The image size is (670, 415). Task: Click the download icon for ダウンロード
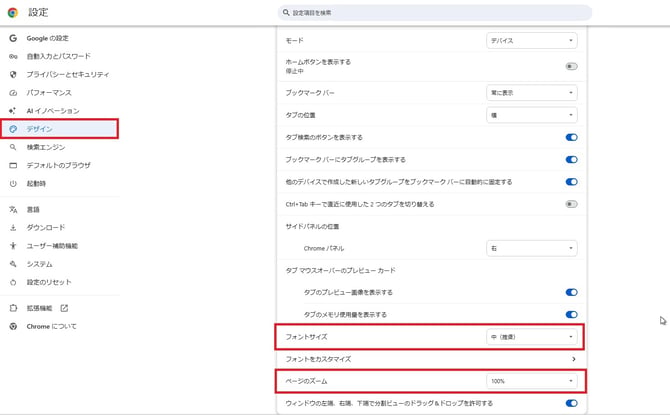(x=13, y=228)
